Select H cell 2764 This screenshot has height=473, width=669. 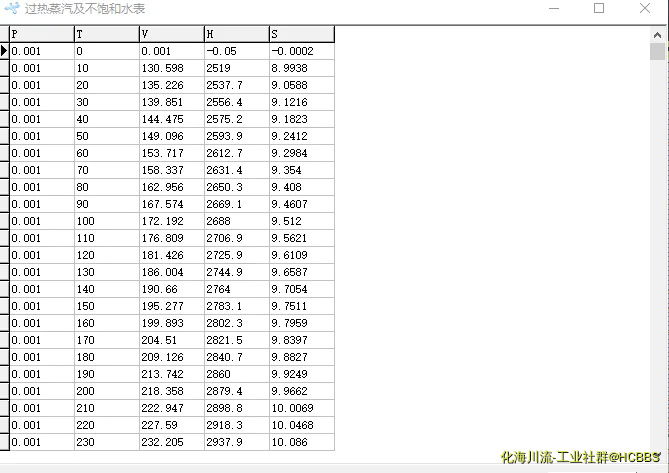tap(237, 289)
